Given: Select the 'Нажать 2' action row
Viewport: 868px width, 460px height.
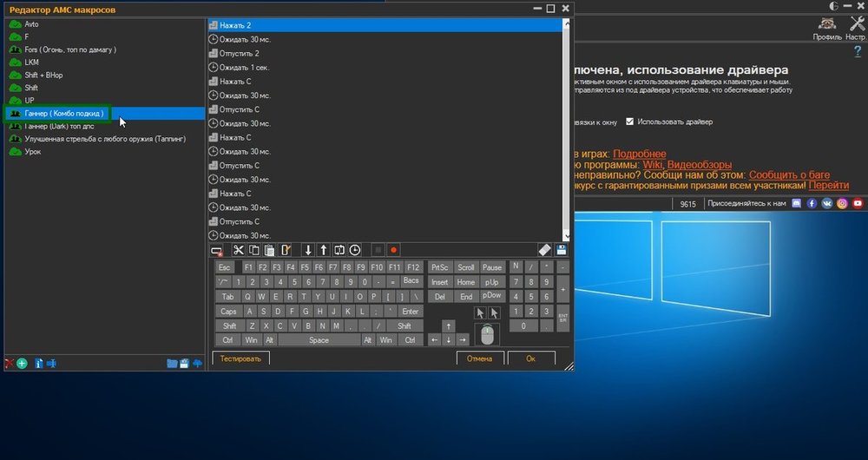Looking at the screenshot, I should [x=385, y=25].
